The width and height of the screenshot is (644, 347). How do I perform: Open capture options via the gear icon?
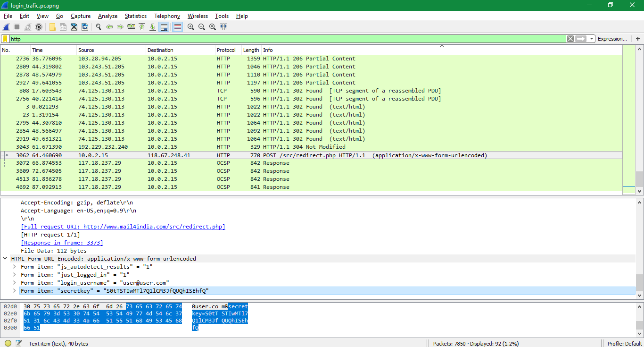pyautogui.click(x=39, y=27)
